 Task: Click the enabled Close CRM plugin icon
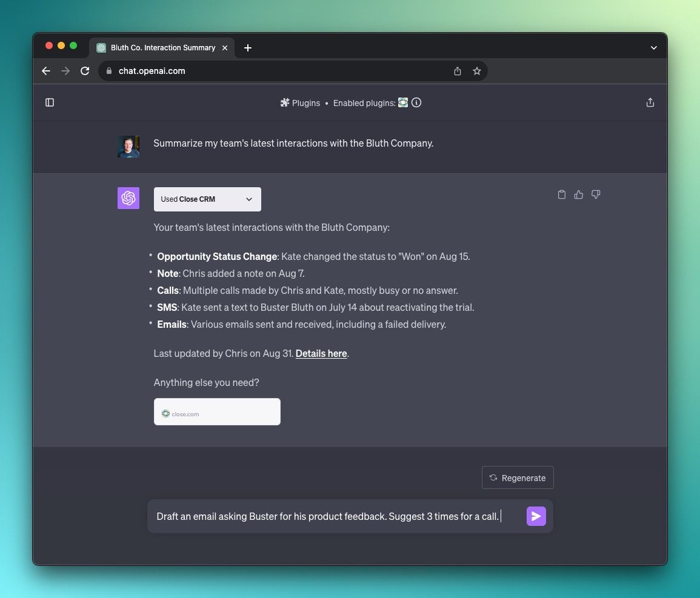402,102
